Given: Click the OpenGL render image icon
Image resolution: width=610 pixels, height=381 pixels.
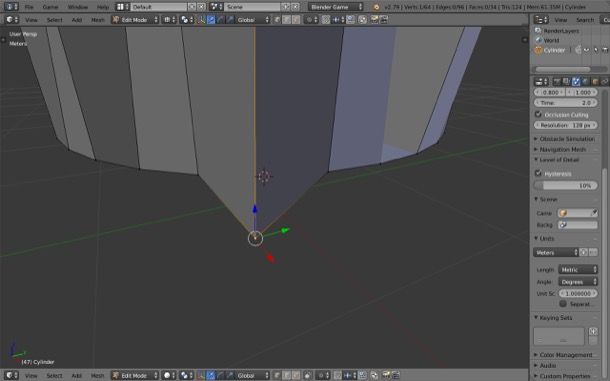Looking at the screenshot, I should coord(374,19).
